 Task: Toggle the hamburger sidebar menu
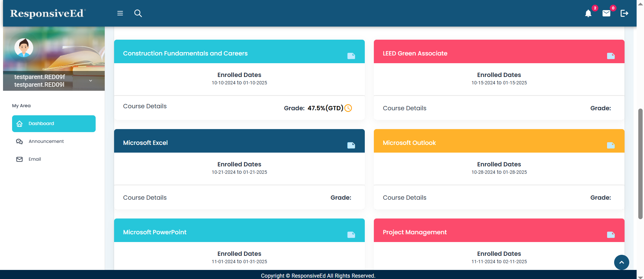click(120, 13)
